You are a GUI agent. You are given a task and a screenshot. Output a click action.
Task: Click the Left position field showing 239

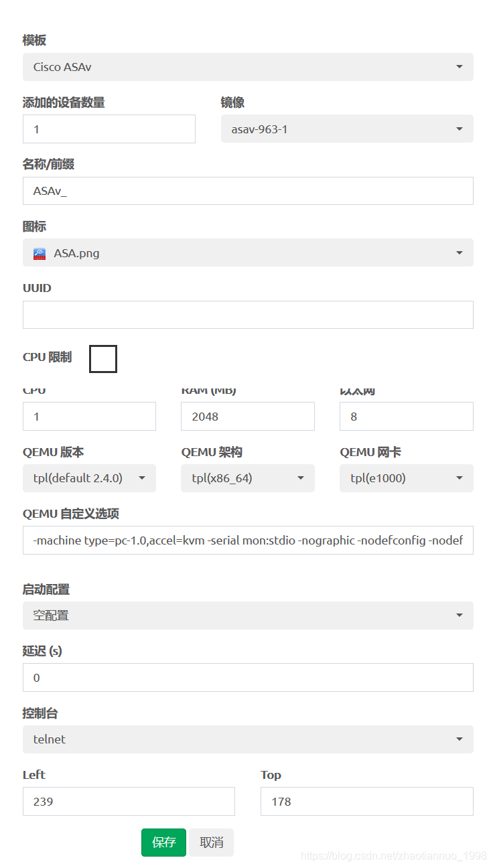(129, 801)
